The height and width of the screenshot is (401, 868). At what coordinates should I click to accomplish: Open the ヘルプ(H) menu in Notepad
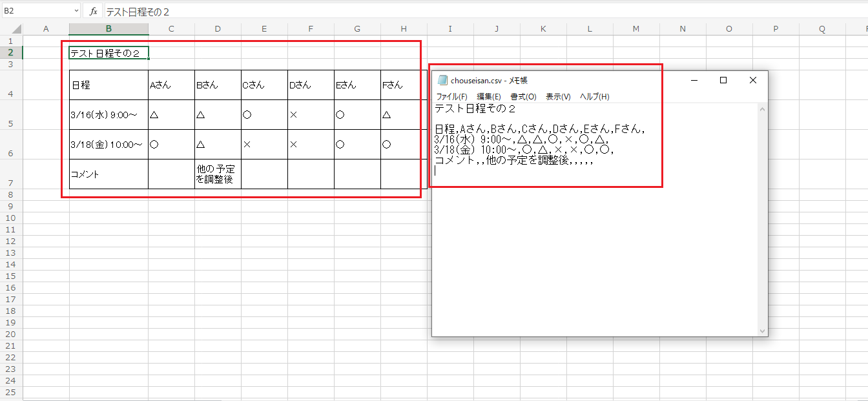click(594, 97)
